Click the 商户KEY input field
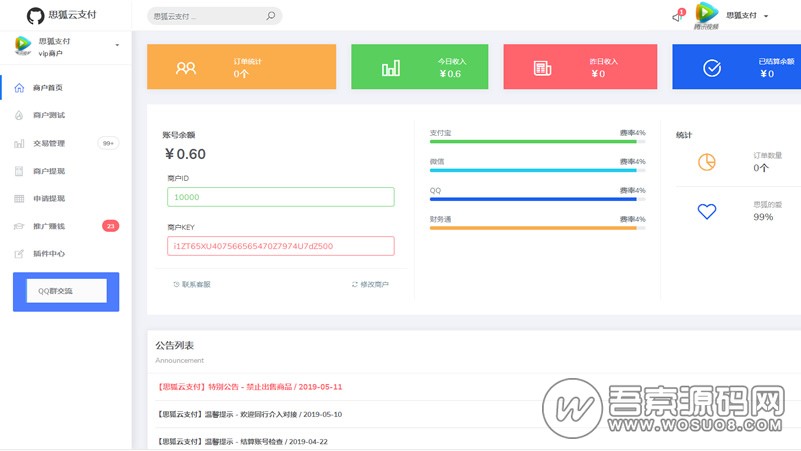Viewport: 801px width, 451px height. (280, 246)
